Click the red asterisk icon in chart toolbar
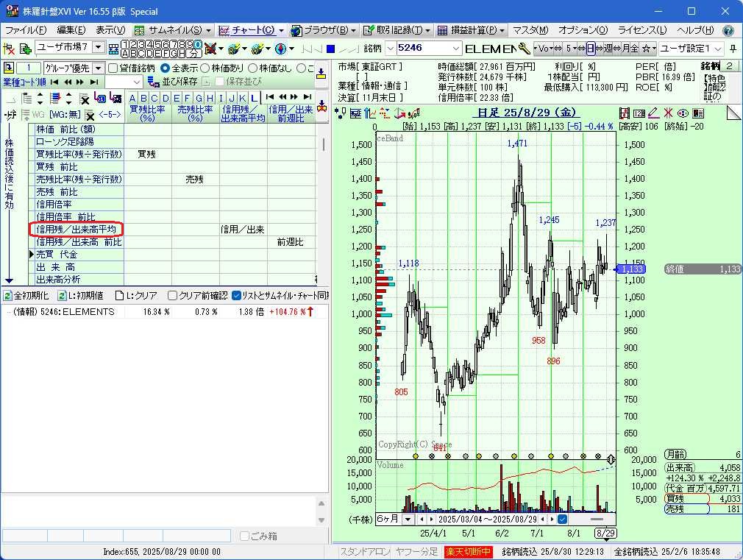Screen dimensions: 743x560 (x=668, y=113)
